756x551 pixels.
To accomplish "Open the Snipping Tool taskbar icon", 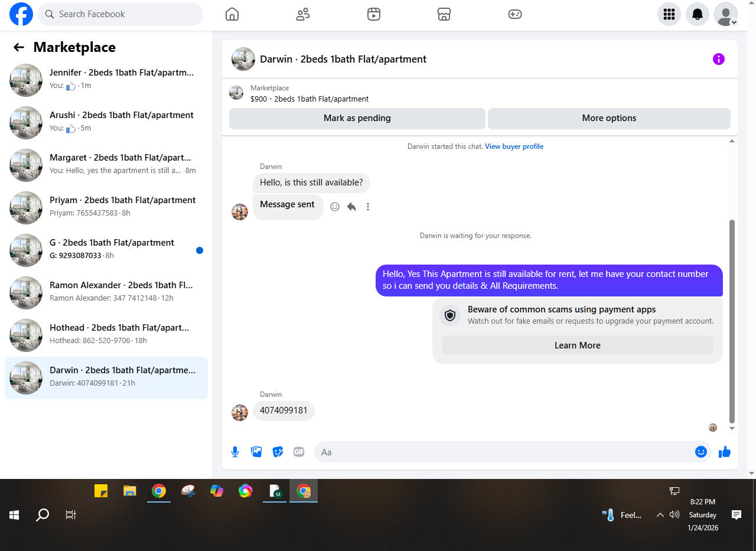I will [x=188, y=491].
